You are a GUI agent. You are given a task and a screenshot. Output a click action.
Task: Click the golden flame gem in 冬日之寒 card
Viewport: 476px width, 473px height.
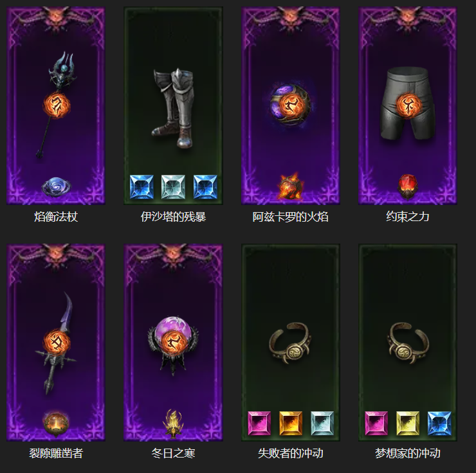pos(173,424)
